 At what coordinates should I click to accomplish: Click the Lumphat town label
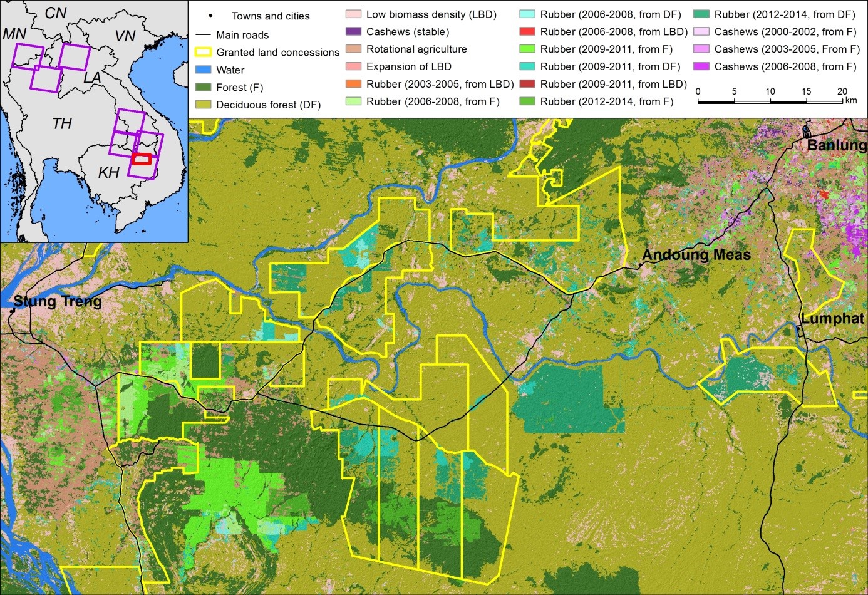tap(833, 318)
